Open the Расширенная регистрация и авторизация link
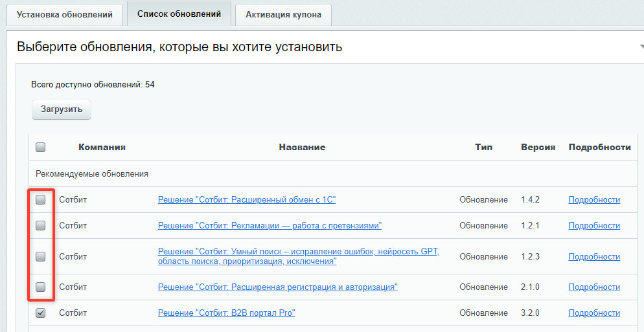The width and height of the screenshot is (644, 332). tap(278, 287)
